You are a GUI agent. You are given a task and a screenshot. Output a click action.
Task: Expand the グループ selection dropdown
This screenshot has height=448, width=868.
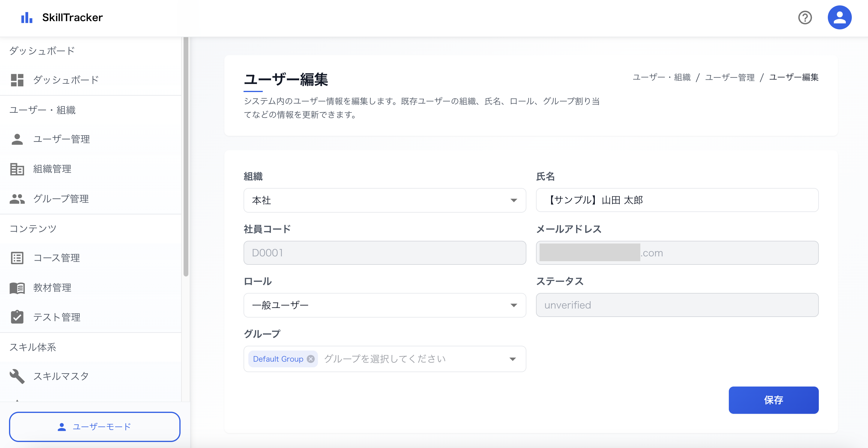coord(513,359)
